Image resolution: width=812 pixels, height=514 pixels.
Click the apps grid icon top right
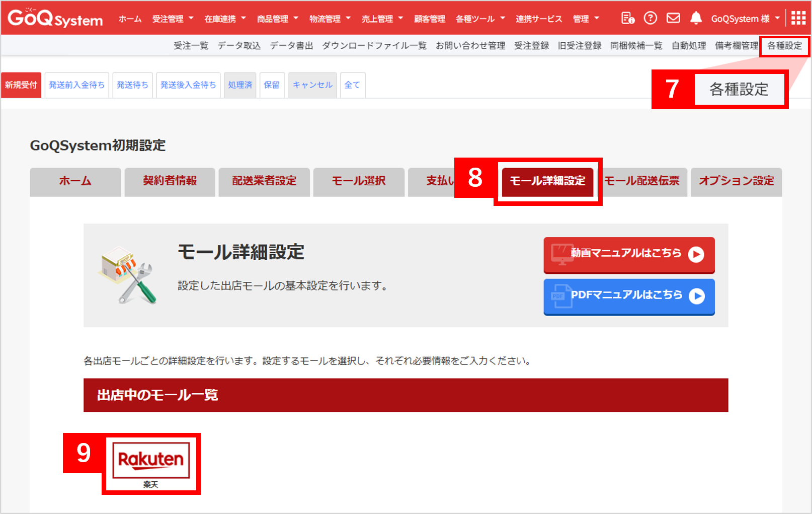798,18
